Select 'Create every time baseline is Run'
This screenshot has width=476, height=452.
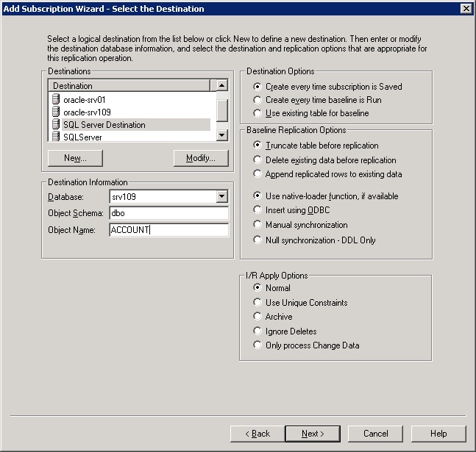[257, 100]
